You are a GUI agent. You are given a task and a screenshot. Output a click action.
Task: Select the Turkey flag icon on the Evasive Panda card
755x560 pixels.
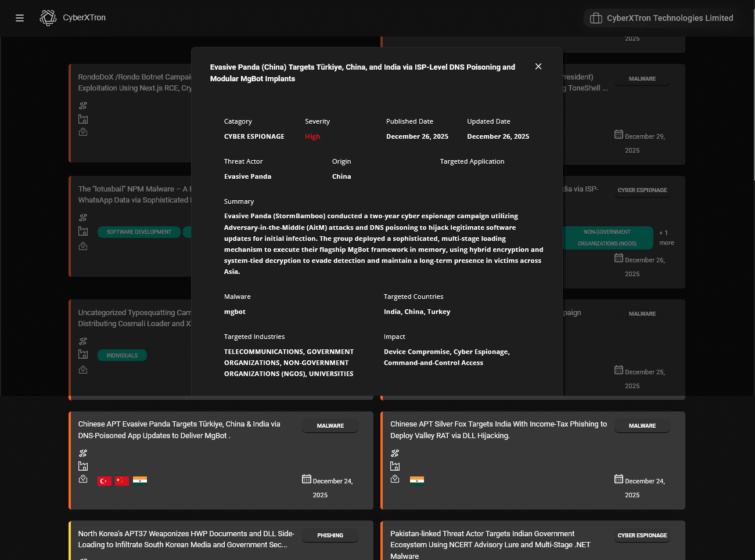click(104, 480)
